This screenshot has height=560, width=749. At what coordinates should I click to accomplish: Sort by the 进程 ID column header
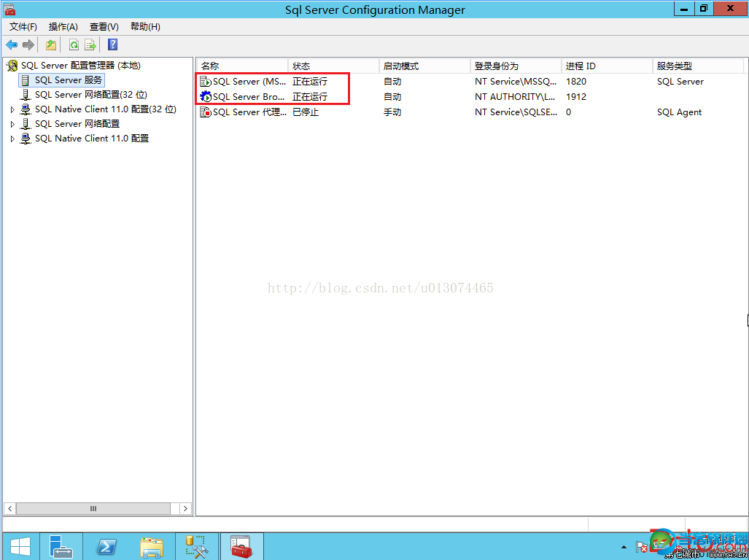tap(607, 66)
